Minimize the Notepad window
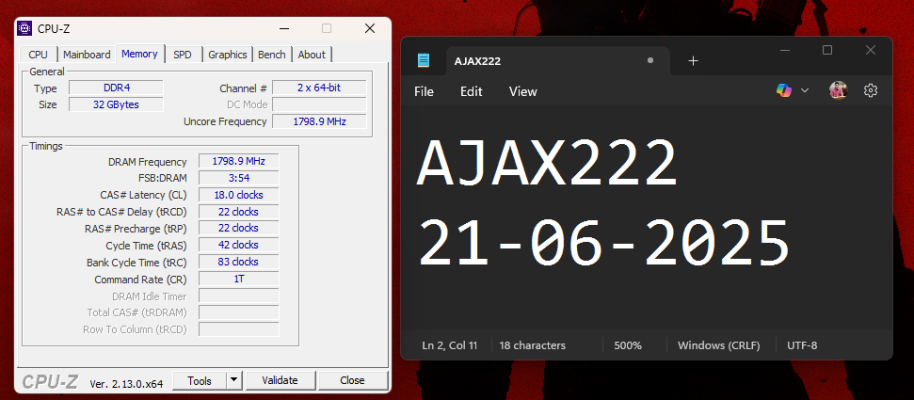Viewport: 914px width, 400px height. (x=785, y=50)
